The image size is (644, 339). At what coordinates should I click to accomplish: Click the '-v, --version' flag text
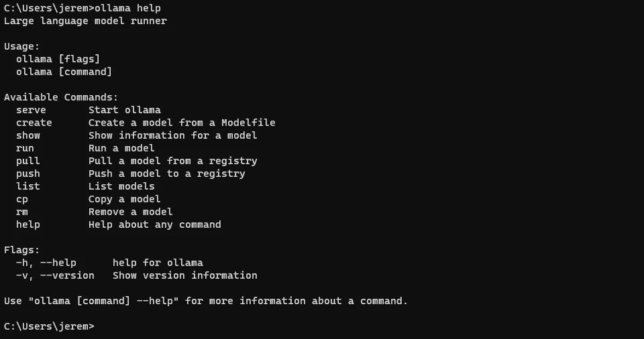click(x=55, y=275)
